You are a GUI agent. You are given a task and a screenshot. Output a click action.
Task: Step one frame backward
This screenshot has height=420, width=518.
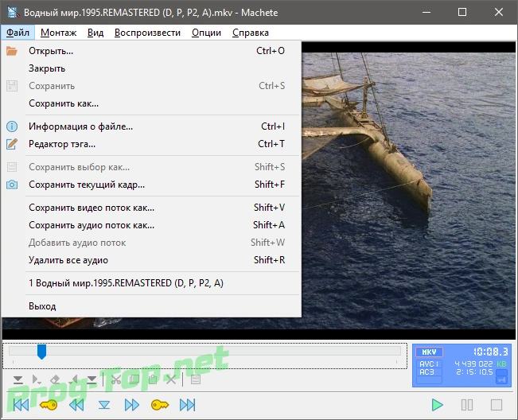point(76,405)
